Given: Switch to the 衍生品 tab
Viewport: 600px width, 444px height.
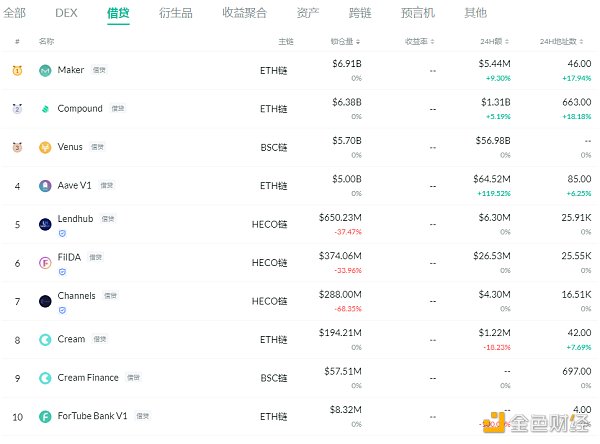Looking at the screenshot, I should tap(176, 13).
